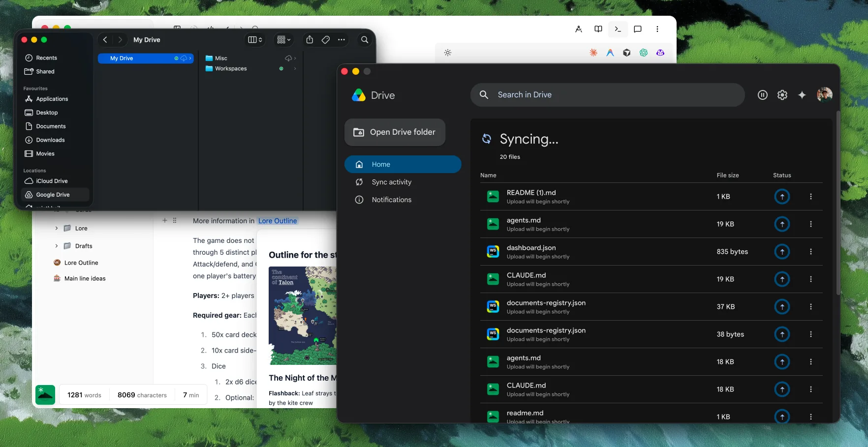Open Finder view mode selector

[x=255, y=40]
